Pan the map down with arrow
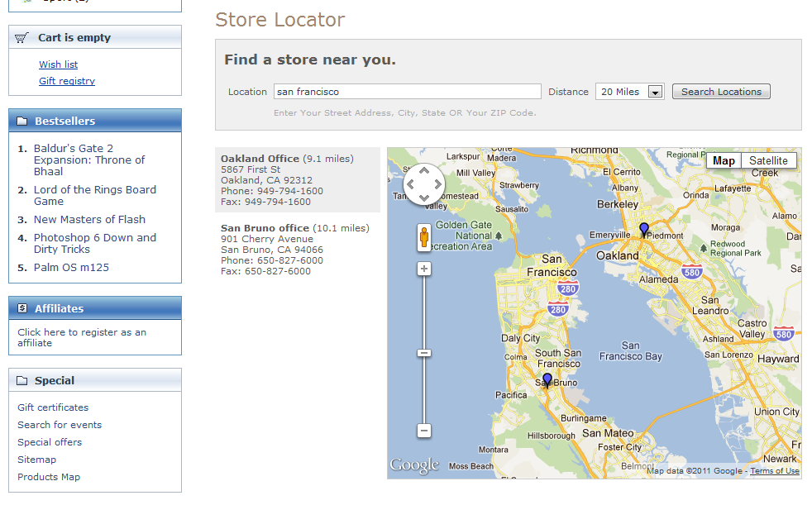The height and width of the screenshot is (505, 812). click(424, 198)
